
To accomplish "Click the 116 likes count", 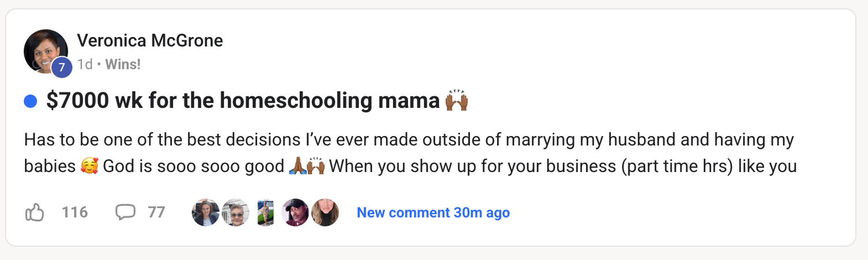I will click(x=75, y=213).
